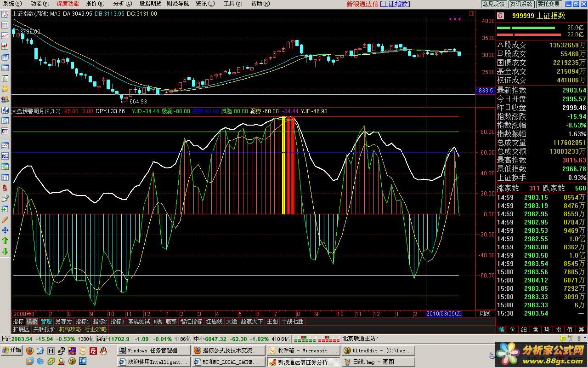Click the ETF icon in left sidebar
This screenshot has height=368, width=588.
(x=5, y=131)
